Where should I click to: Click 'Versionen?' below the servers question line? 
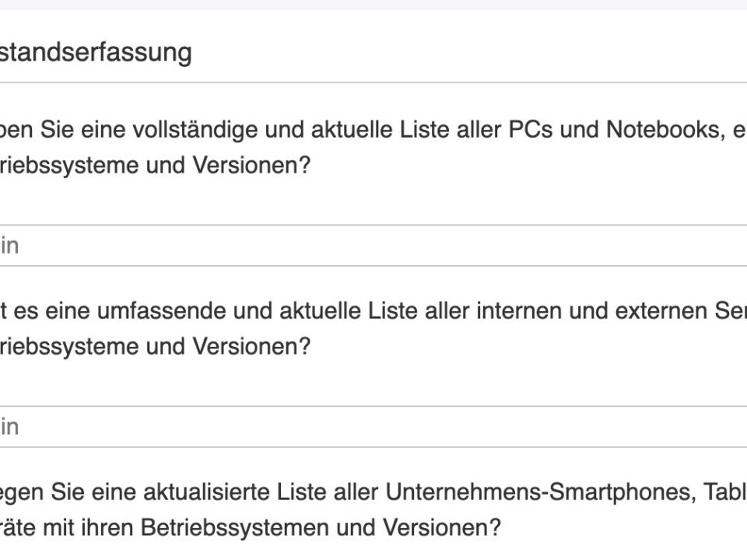[x=251, y=347]
